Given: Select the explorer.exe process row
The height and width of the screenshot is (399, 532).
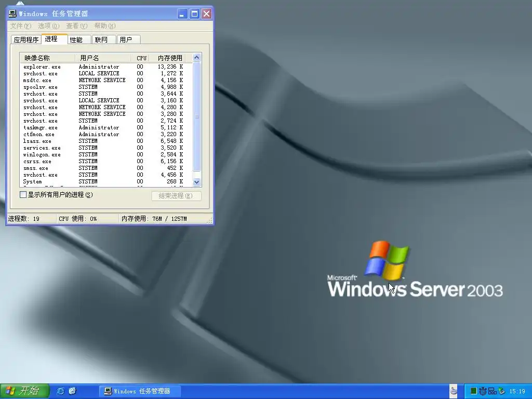Looking at the screenshot, I should pos(106,67).
